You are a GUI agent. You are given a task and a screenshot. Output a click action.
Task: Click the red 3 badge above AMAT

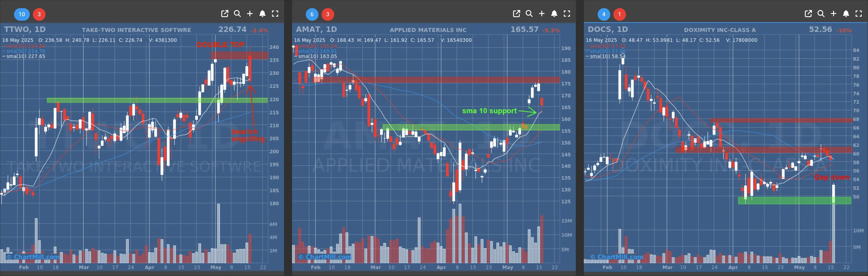(328, 14)
